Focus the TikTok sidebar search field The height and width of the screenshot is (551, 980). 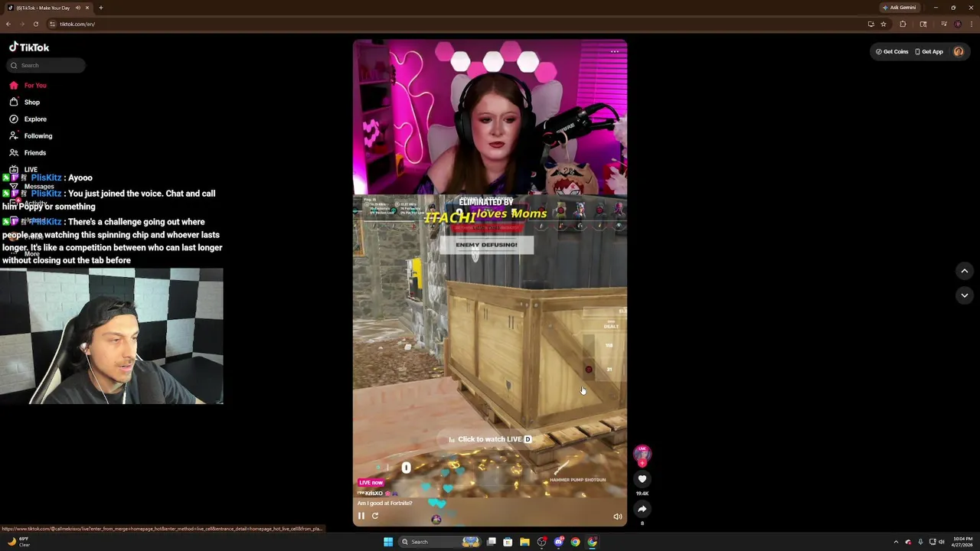pos(46,65)
